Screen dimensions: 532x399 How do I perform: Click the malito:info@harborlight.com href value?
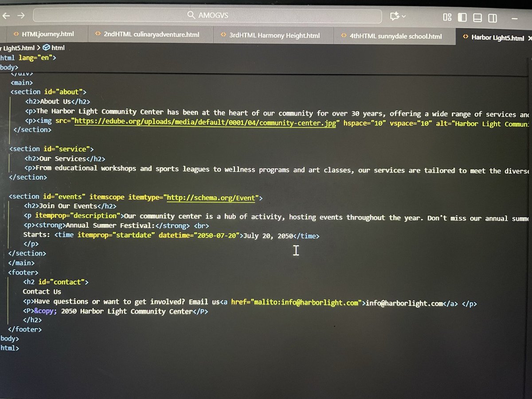tap(306, 303)
